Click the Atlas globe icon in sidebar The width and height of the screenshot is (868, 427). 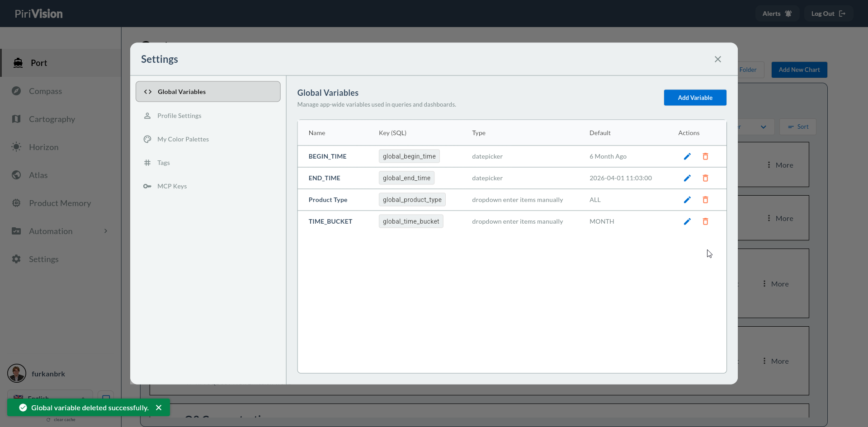pyautogui.click(x=16, y=175)
